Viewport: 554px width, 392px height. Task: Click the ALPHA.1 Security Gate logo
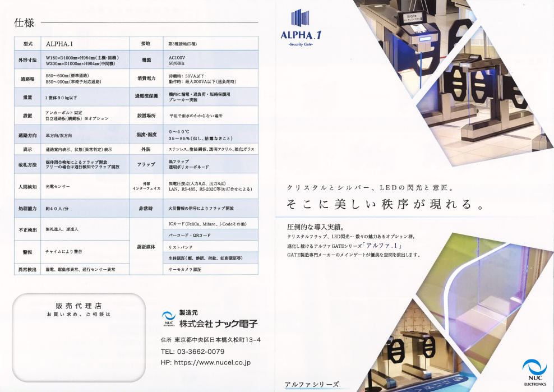[301, 28]
